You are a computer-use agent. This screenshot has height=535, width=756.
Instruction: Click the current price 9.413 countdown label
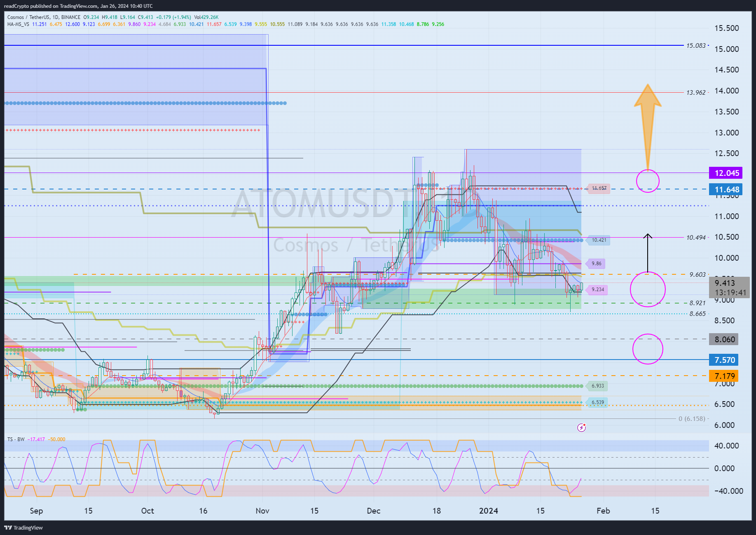click(729, 287)
